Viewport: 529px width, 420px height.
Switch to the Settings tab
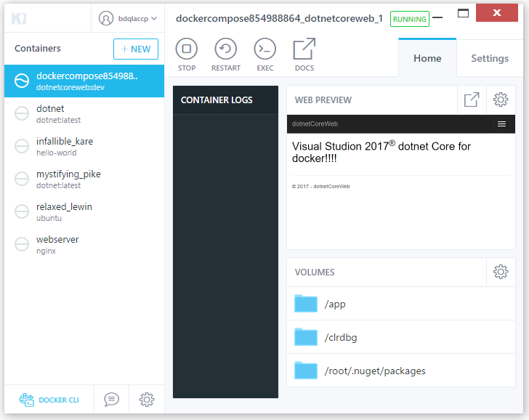coord(490,58)
